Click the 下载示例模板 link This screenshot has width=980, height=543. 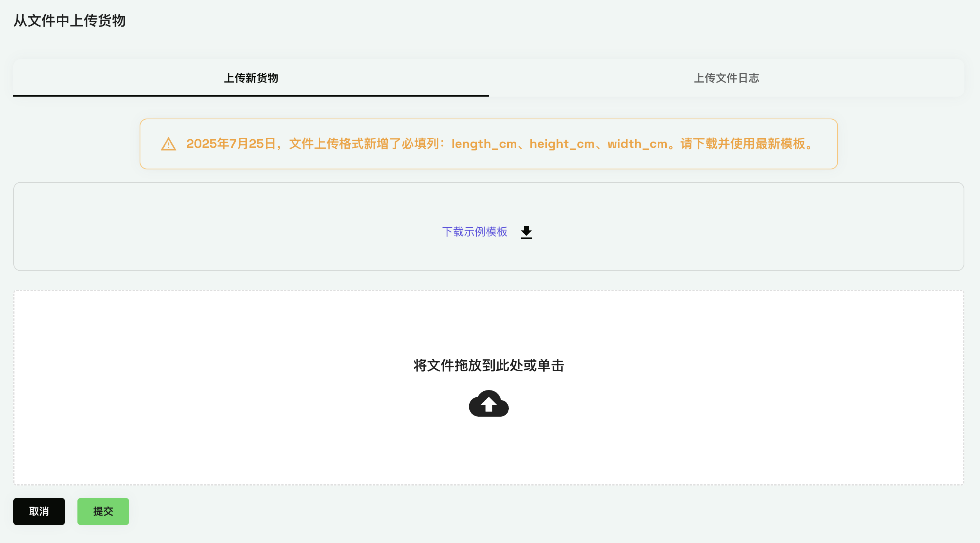474,232
